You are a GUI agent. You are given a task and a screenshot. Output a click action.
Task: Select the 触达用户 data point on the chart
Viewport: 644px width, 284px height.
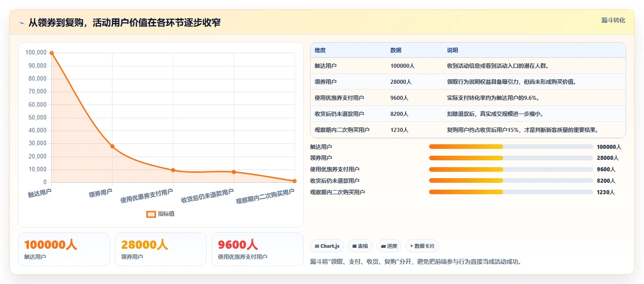point(52,53)
